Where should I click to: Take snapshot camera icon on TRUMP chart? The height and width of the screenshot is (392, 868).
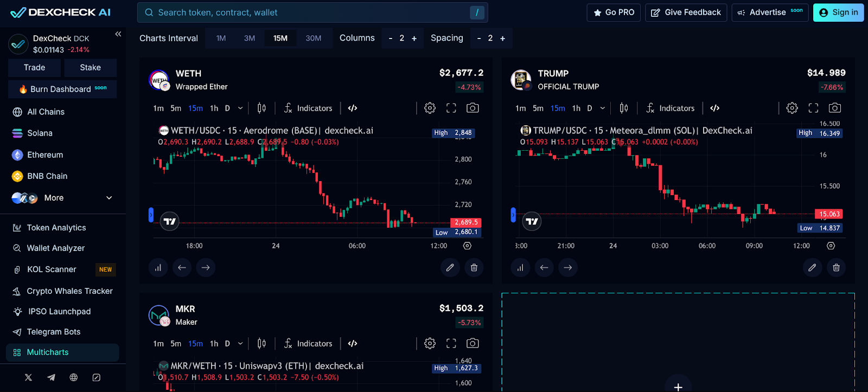click(x=835, y=108)
